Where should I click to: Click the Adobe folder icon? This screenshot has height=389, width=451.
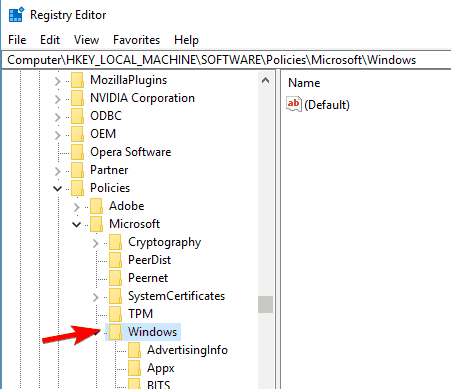96,207
